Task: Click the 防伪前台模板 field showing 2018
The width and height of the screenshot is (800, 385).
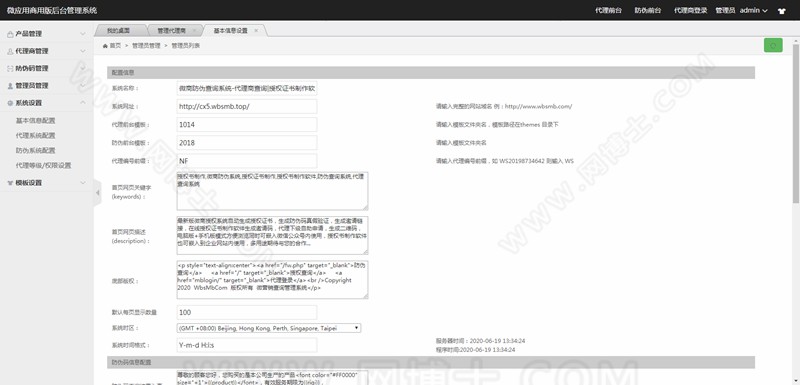Action: (x=247, y=143)
